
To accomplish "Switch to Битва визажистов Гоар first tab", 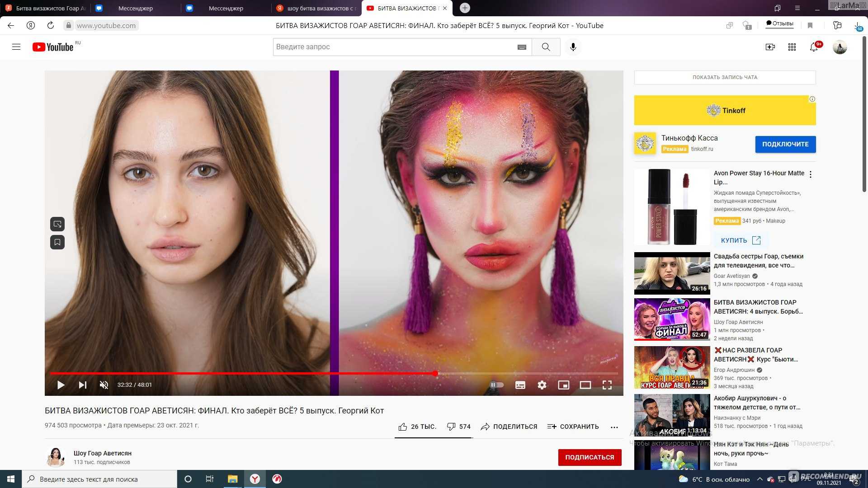I will [45, 8].
